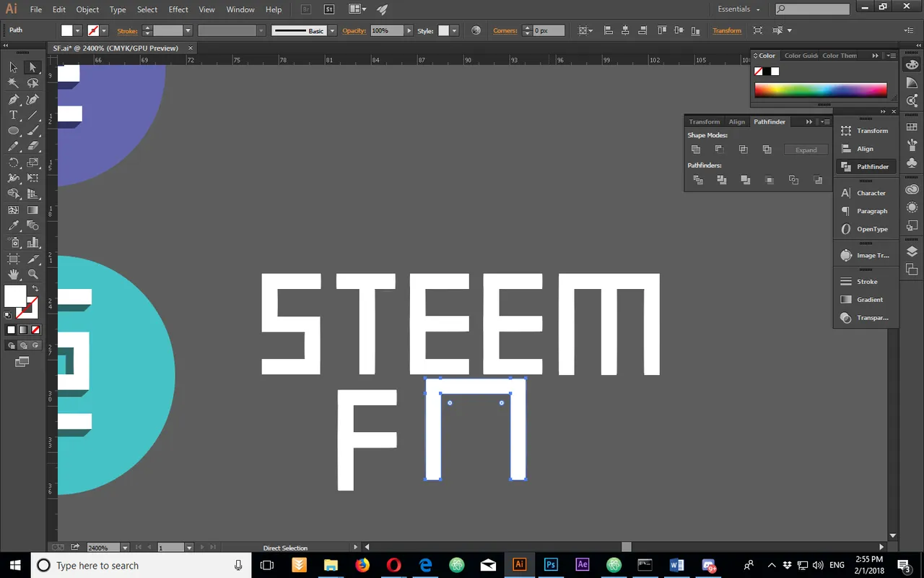This screenshot has width=924, height=578.
Task: Click the orange Transform link
Action: pyautogui.click(x=727, y=30)
